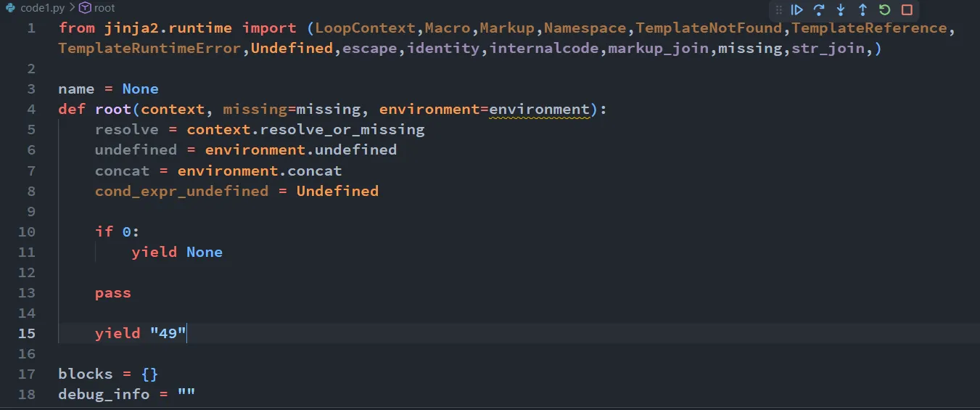
Task: Click line number 8 in the gutter
Action: click(x=31, y=191)
